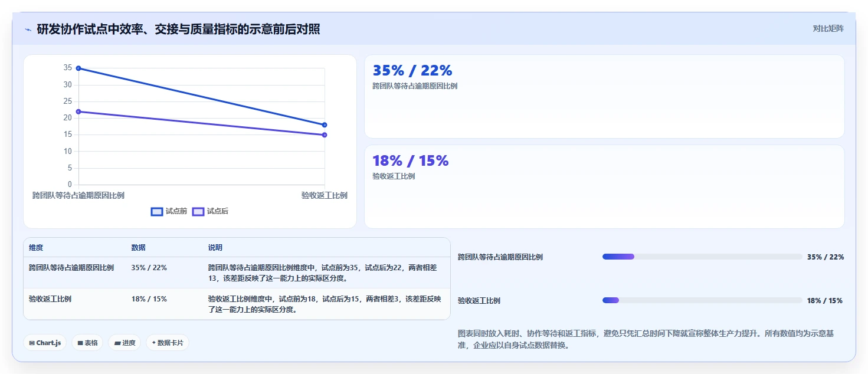868x374 pixels.
Task: Click the 跨团队等待占逾期原因比例 progress row label
Action: click(x=500, y=257)
